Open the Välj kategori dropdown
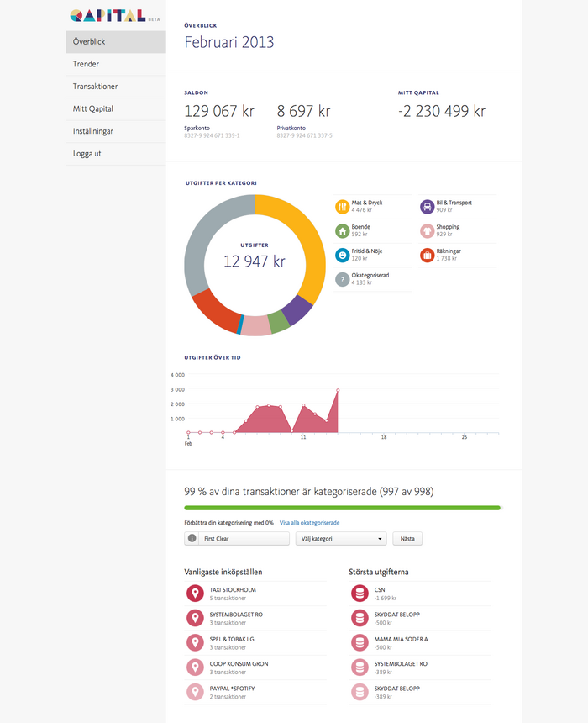This screenshot has width=588, height=723. point(341,539)
